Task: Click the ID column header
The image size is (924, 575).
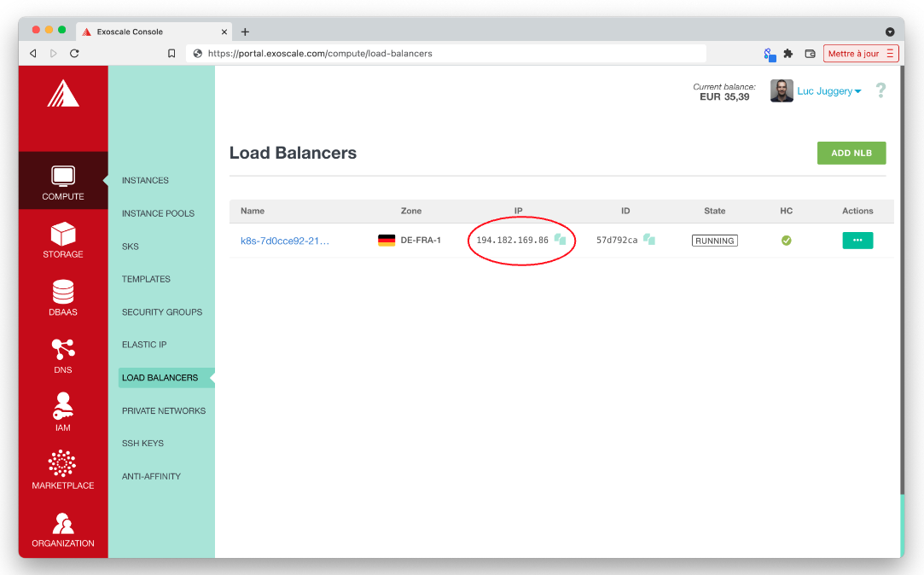Action: [625, 211]
